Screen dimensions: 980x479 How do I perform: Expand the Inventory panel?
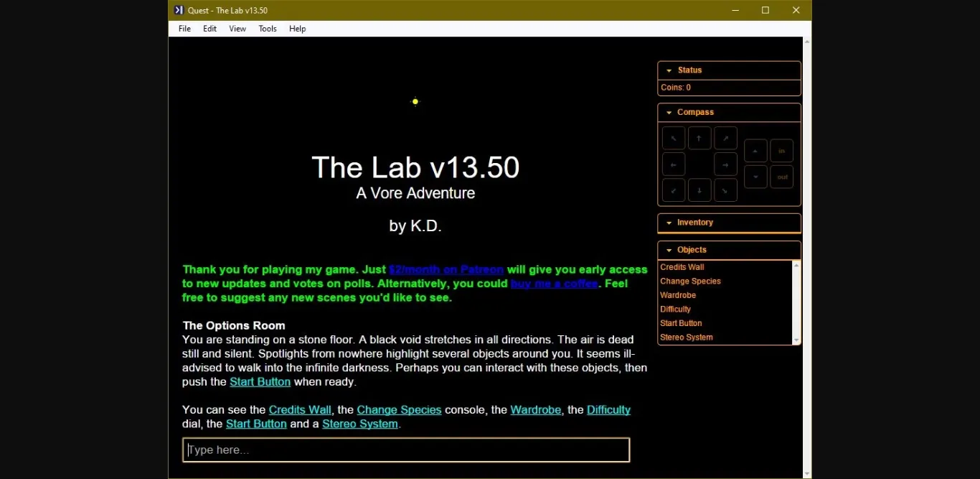coord(669,223)
